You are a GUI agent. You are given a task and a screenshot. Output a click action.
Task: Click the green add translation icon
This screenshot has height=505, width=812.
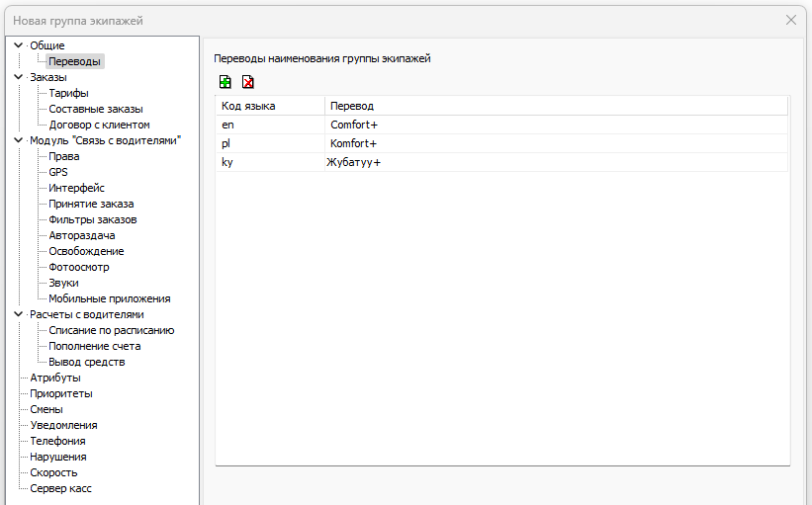pyautogui.click(x=226, y=82)
